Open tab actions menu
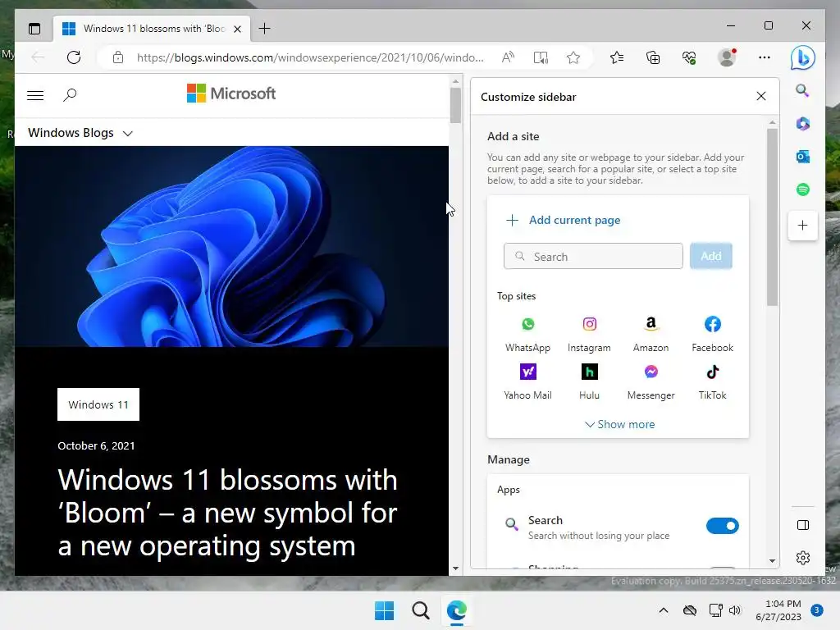Image resolution: width=840 pixels, height=630 pixels. click(34, 29)
